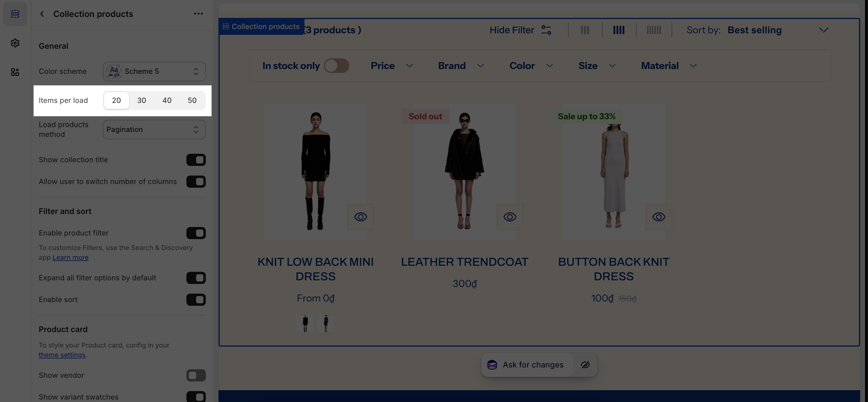Open the three-dot more actions menu

coord(198,14)
